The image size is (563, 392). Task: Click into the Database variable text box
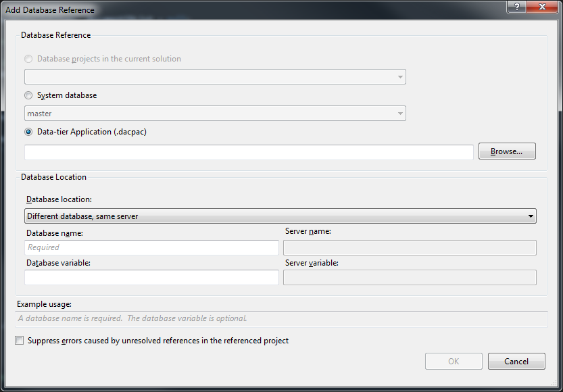click(x=151, y=277)
